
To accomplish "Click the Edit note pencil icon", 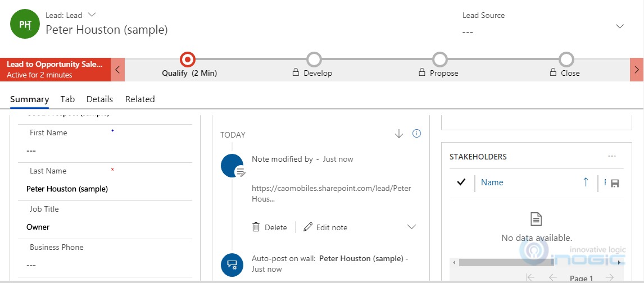I will (307, 227).
